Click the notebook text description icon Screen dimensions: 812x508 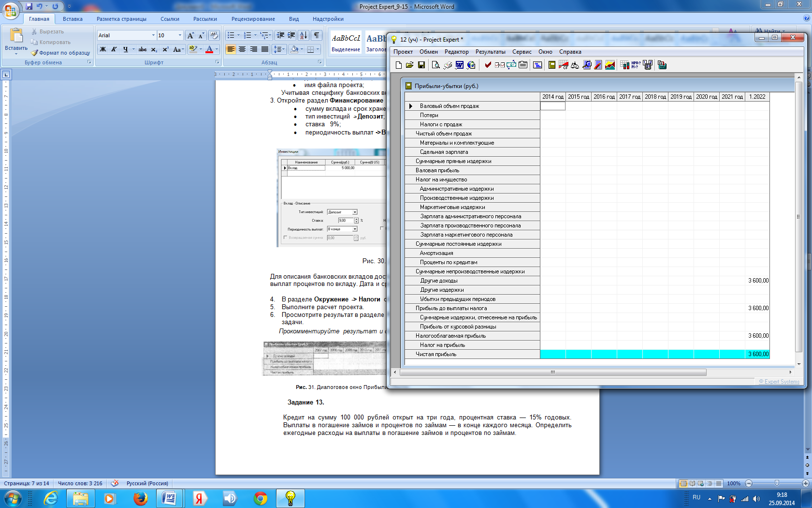pyautogui.click(x=523, y=65)
